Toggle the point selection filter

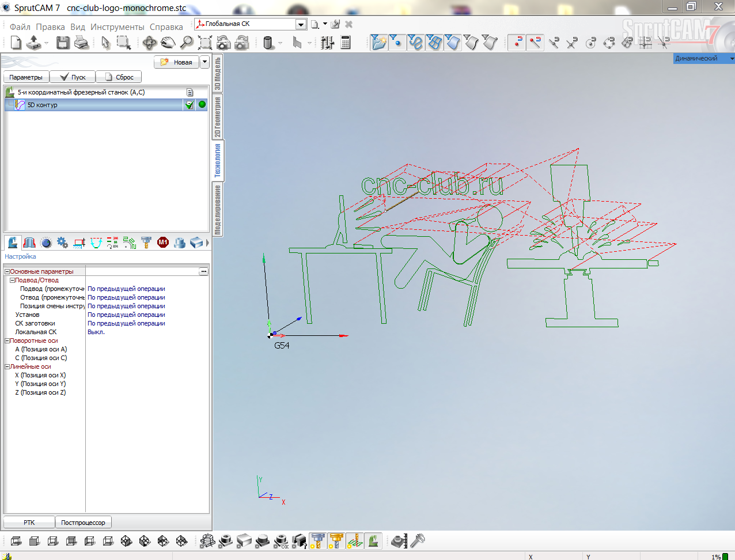point(397,43)
